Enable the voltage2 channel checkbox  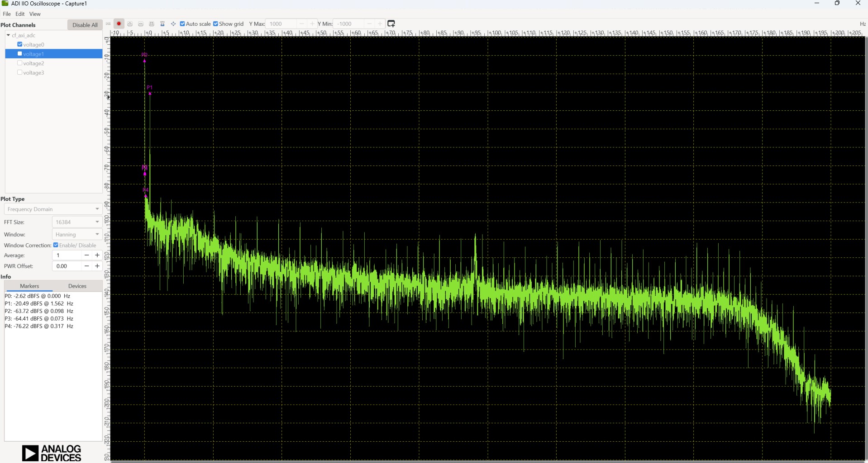[x=20, y=63]
